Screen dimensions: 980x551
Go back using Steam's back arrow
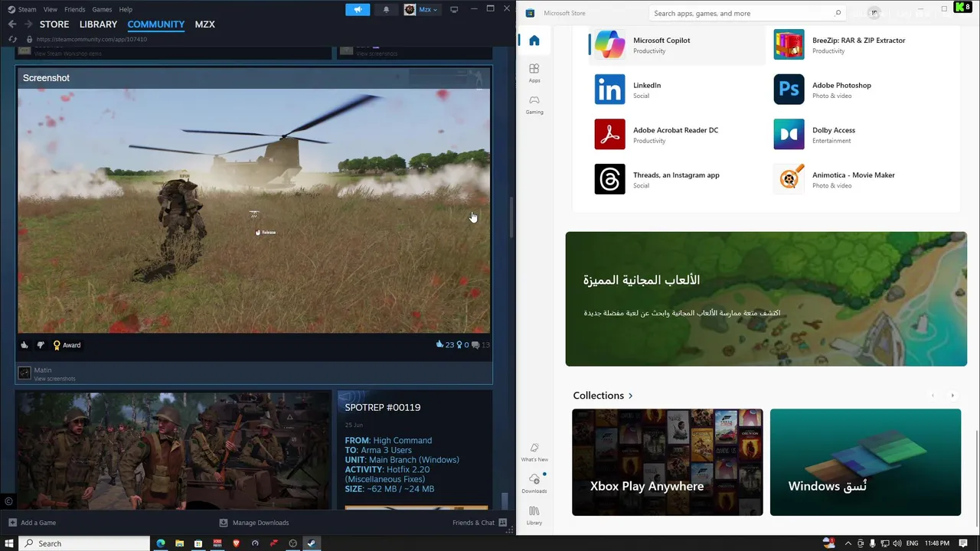point(12,24)
